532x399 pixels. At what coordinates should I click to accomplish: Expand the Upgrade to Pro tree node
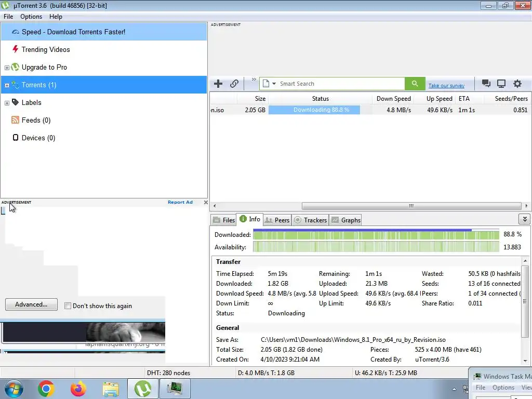click(7, 68)
